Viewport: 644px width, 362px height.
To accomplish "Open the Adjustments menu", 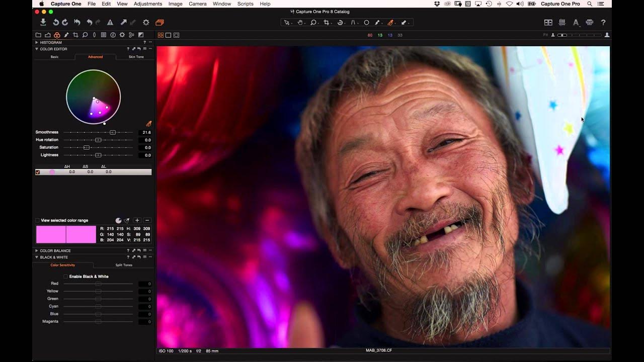I will [148, 4].
